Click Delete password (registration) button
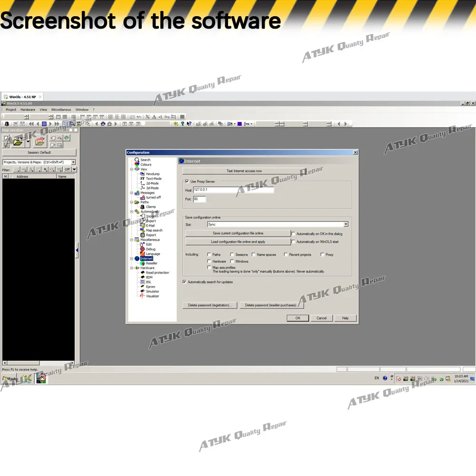Viewport: 476px width, 476px height. coord(209,306)
